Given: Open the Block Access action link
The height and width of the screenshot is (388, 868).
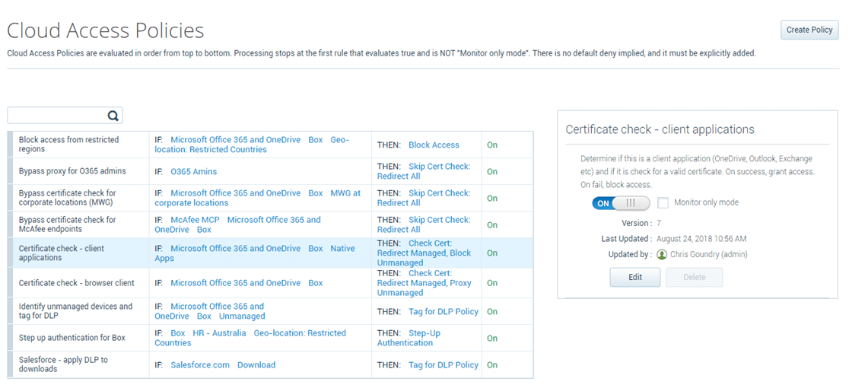Looking at the screenshot, I should tap(434, 145).
